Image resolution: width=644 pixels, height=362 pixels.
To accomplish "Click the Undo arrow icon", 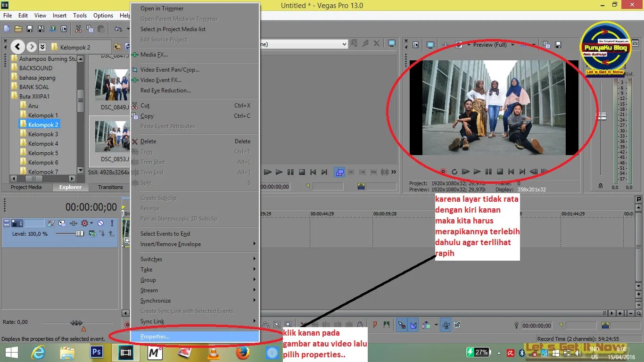I will [x=118, y=29].
